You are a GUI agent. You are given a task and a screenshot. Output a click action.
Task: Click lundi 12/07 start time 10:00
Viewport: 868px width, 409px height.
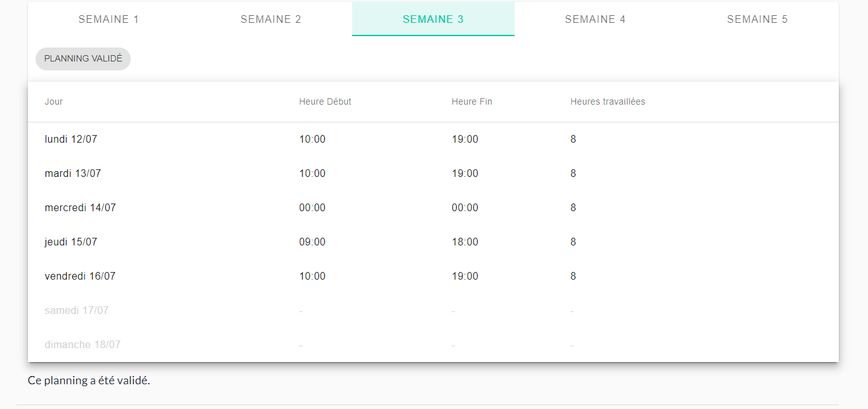click(312, 139)
